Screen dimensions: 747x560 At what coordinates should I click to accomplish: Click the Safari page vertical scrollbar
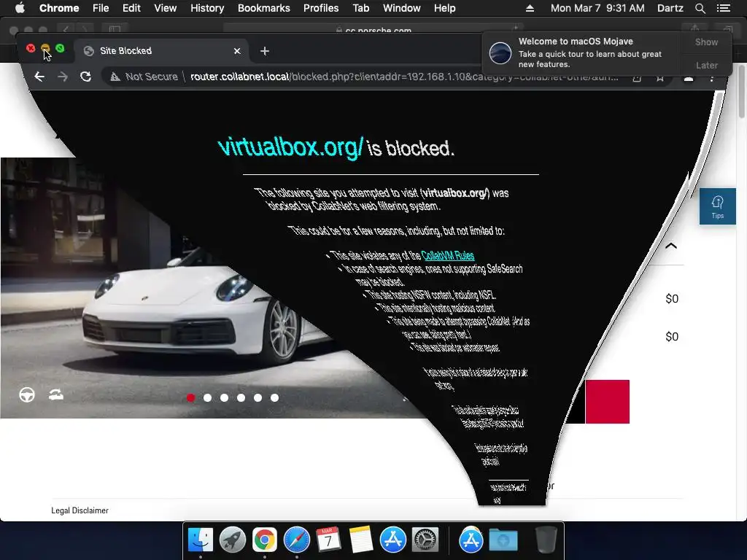pos(741,93)
